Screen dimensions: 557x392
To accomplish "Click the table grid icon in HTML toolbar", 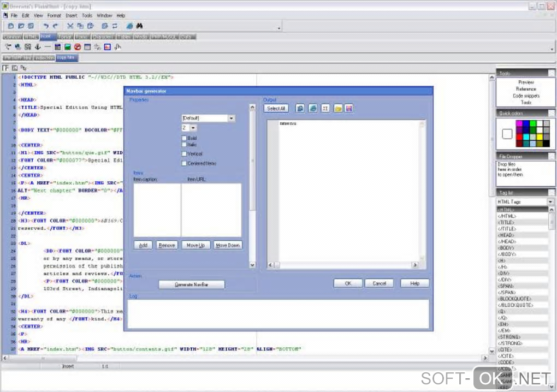I will [87, 47].
